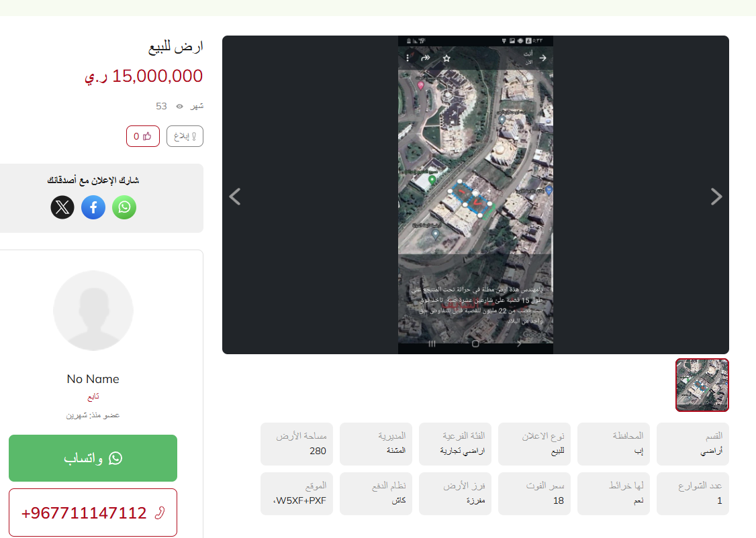Screen dimensions: 756x538
Task: Click the القسم أراضي category box
Action: coord(692,444)
